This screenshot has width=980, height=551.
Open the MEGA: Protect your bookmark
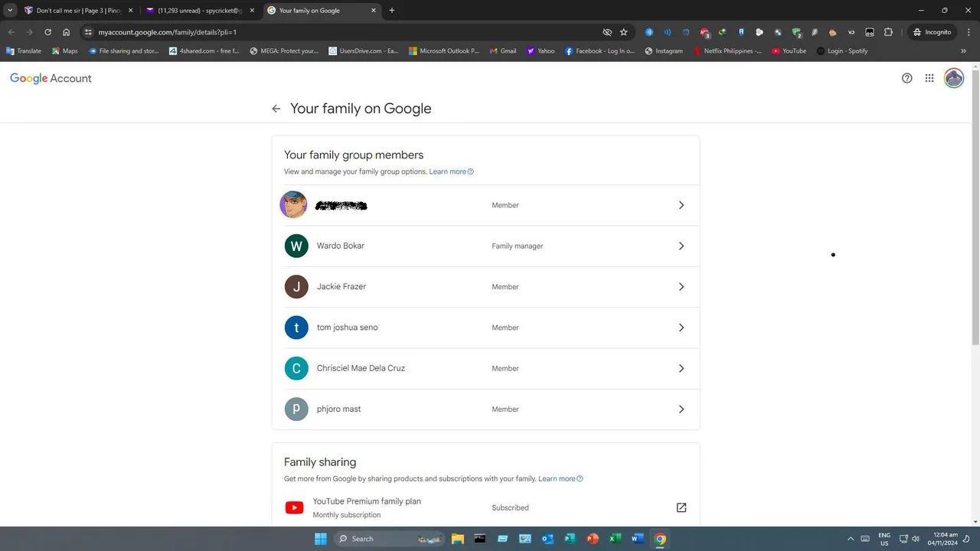[x=284, y=51]
